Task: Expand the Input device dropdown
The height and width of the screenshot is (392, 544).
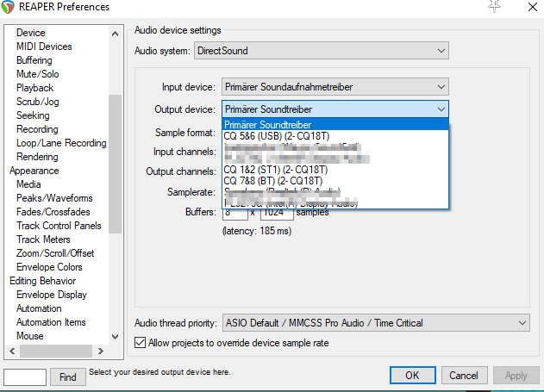Action: click(x=335, y=87)
